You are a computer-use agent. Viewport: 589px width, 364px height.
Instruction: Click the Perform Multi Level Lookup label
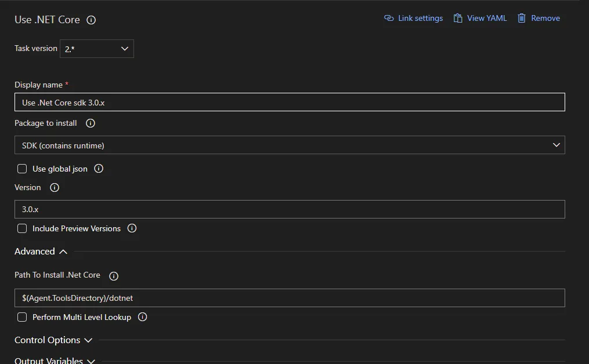(82, 317)
